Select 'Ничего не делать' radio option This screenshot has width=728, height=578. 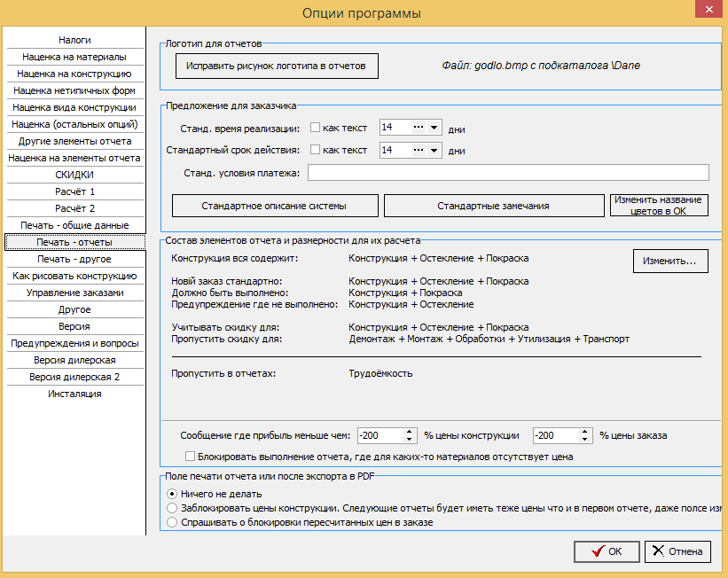point(172,494)
